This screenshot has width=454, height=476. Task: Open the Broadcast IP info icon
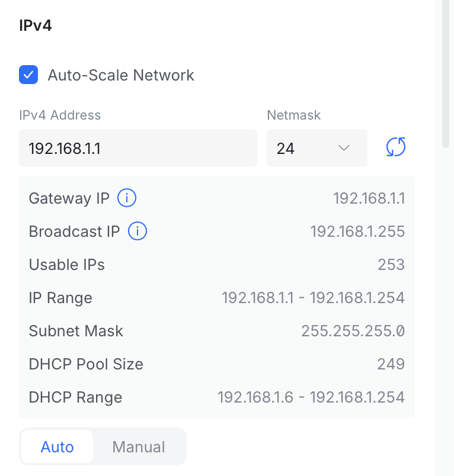coord(138,231)
